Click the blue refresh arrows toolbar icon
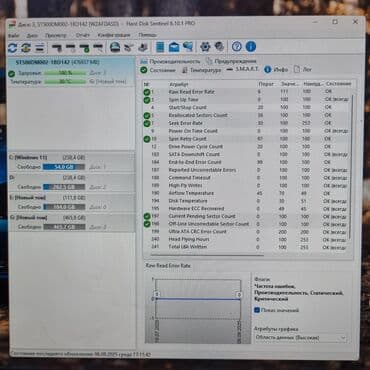The image size is (370, 370). pos(13,48)
